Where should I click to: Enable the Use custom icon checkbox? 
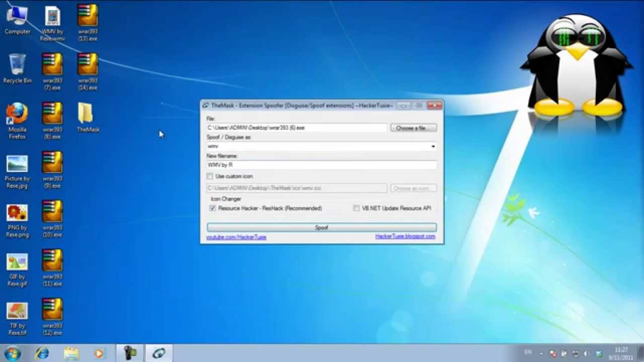[x=210, y=176]
